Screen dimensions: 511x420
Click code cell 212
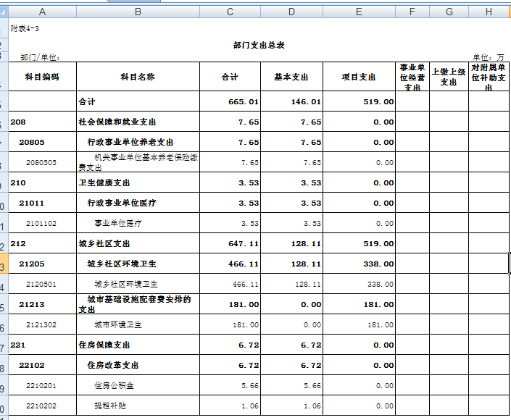pos(42,243)
